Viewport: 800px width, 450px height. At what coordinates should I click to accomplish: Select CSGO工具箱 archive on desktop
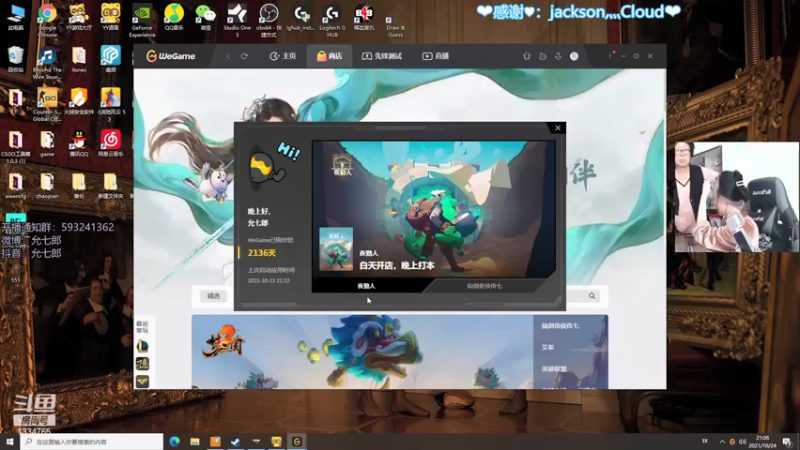point(16,146)
